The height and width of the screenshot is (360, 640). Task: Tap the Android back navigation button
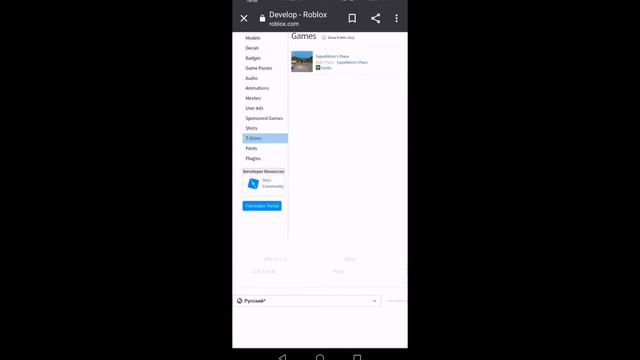click(282, 357)
